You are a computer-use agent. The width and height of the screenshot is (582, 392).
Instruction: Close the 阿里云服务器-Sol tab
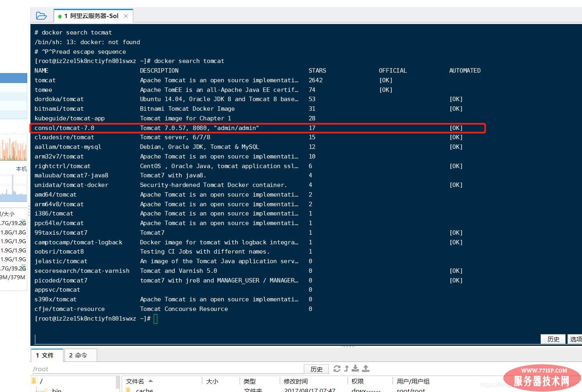(126, 16)
